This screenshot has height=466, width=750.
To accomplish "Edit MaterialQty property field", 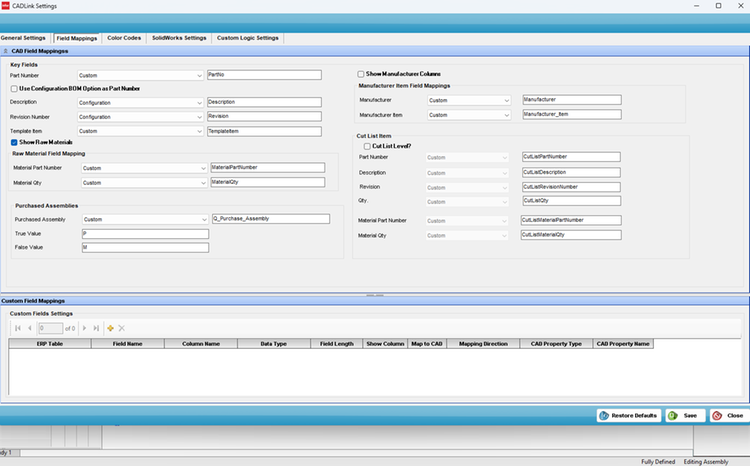I will click(x=268, y=182).
